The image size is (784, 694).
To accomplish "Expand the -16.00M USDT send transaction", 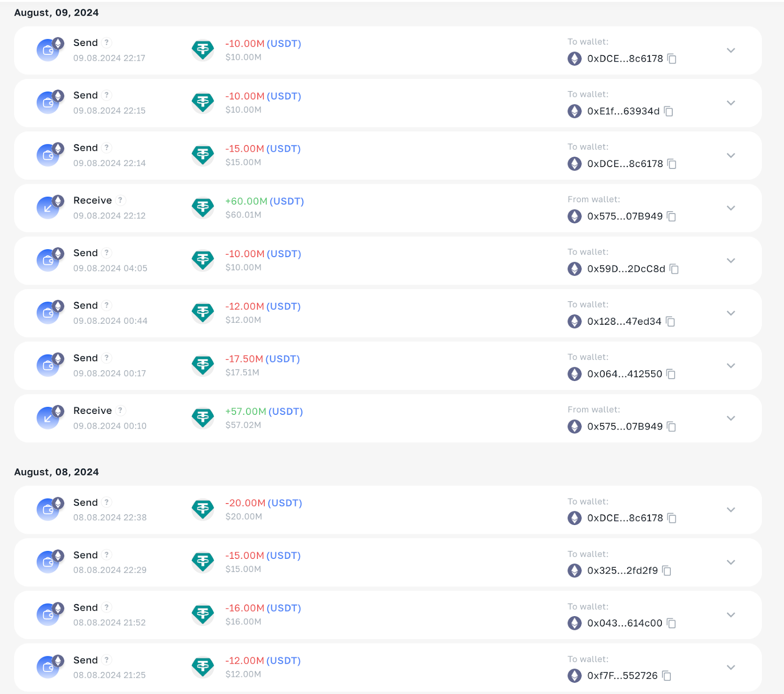I will click(x=731, y=615).
